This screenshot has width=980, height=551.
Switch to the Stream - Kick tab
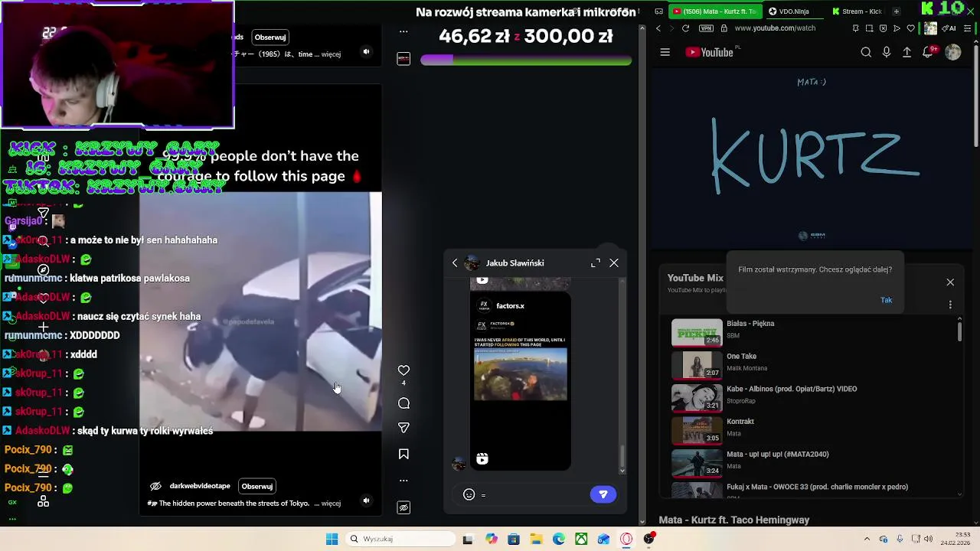(x=857, y=11)
